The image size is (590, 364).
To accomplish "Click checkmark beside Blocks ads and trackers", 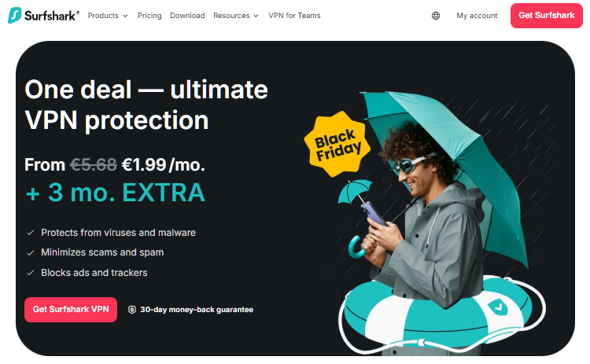I will pyautogui.click(x=31, y=273).
